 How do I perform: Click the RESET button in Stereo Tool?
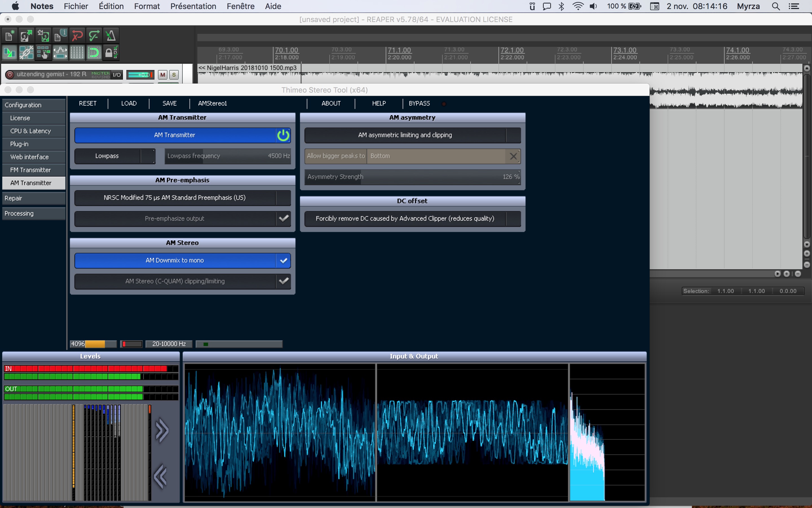pyautogui.click(x=88, y=104)
